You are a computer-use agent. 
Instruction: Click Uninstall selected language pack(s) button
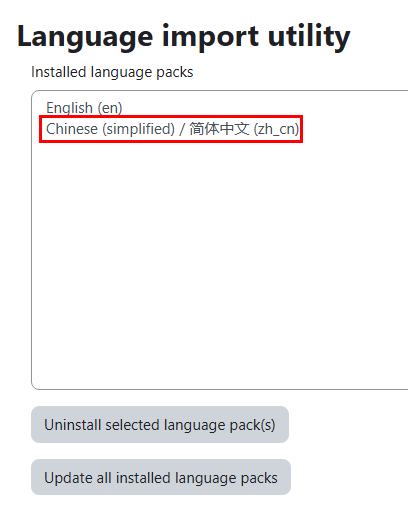(160, 424)
